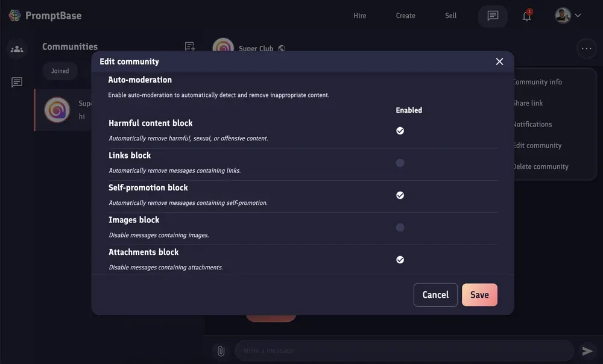Open the notifications bell icon
Viewport: 603px width, 364px height.
click(x=526, y=16)
